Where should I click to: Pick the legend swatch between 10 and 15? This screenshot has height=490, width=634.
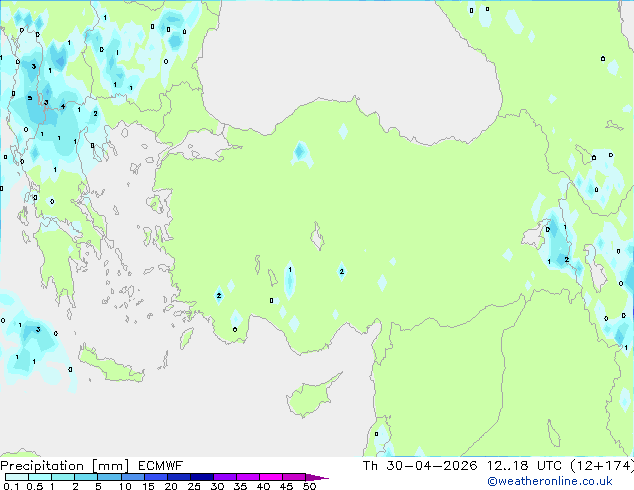tap(132, 477)
